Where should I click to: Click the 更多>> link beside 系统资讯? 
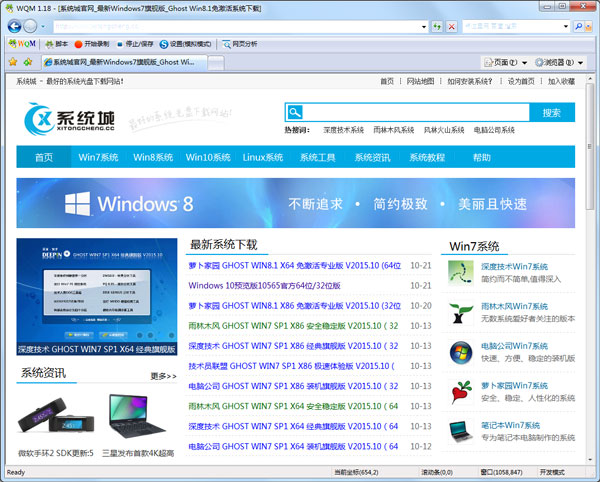163,376
